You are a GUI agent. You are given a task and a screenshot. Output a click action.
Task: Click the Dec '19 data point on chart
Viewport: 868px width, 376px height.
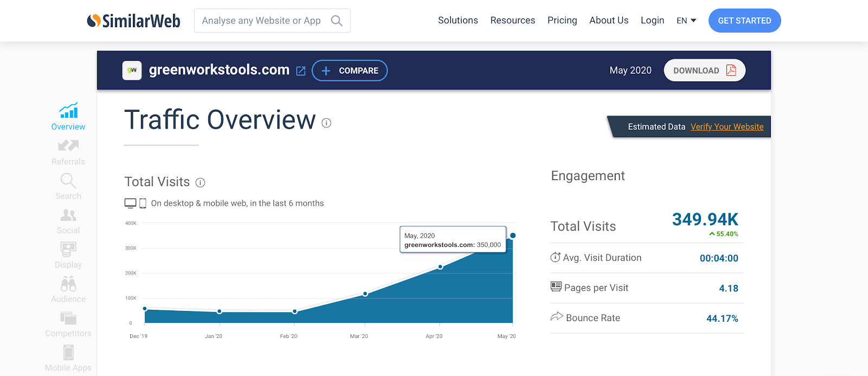point(145,309)
